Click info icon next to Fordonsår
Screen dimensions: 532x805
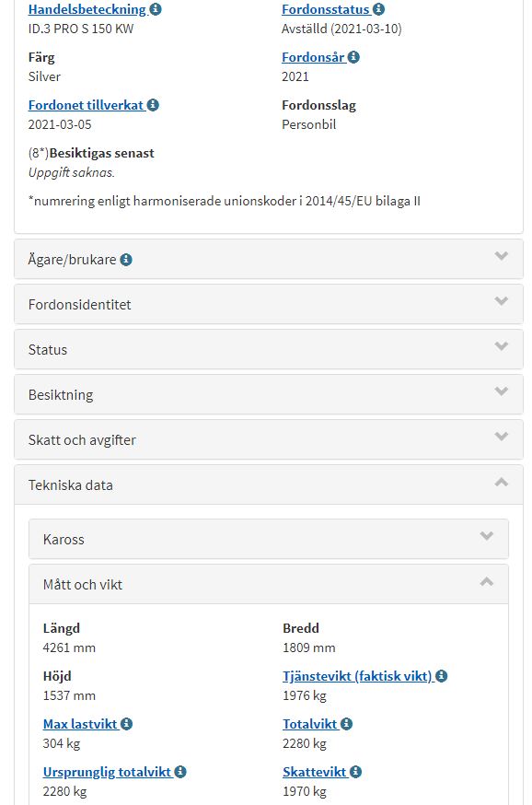tap(353, 57)
